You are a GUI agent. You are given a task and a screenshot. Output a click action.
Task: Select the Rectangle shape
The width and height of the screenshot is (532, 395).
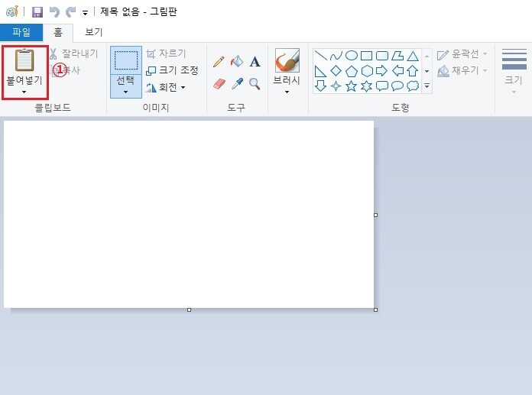pyautogui.click(x=366, y=56)
